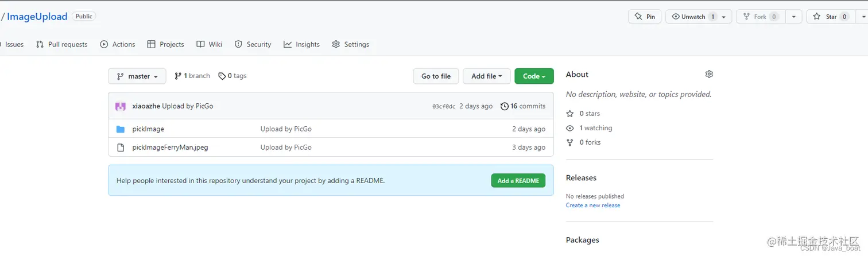Open the Fork options dropdown arrow
Viewport: 868px width, 256px height.
[x=793, y=17]
